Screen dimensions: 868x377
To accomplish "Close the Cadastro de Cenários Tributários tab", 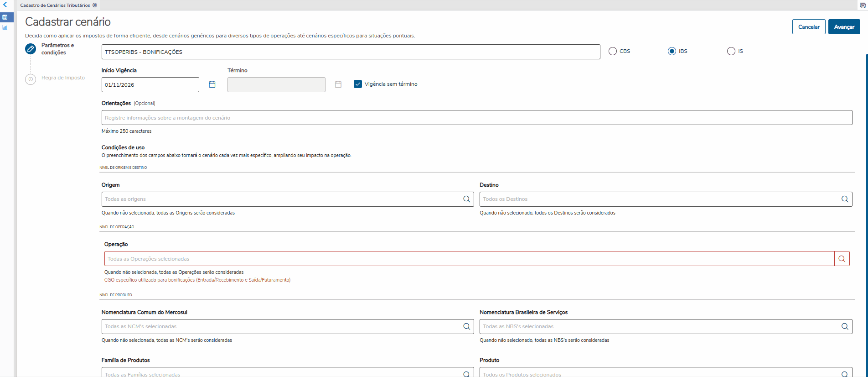I will coord(95,5).
